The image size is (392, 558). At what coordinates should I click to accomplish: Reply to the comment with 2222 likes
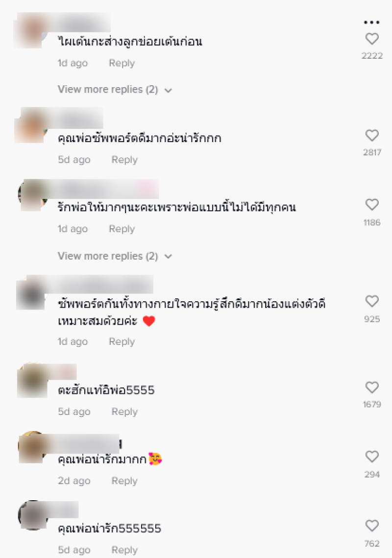click(122, 63)
